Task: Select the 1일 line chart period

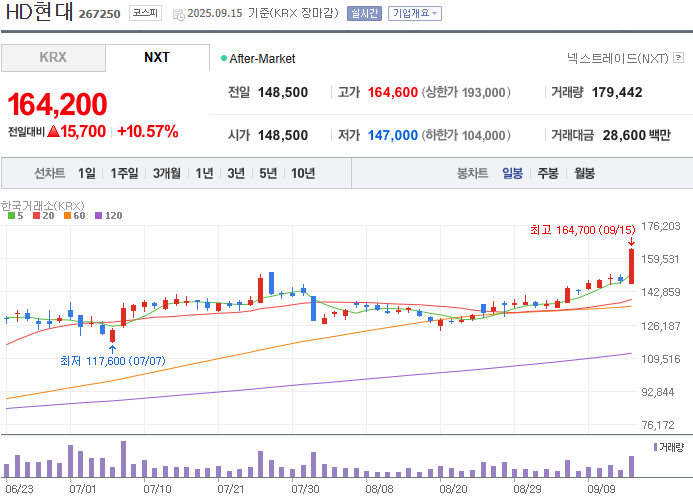Action: tap(87, 173)
